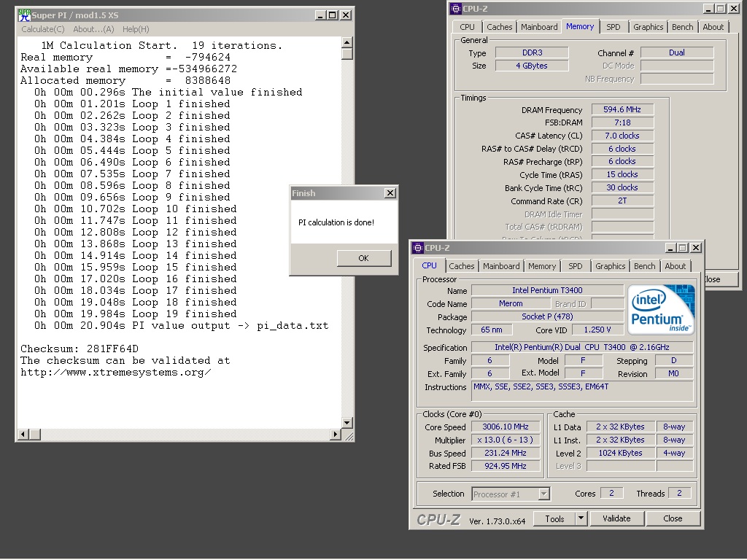747x560 pixels.
Task: Click left arrow of Super PI horizontal scrollbar
Action: [x=23, y=434]
